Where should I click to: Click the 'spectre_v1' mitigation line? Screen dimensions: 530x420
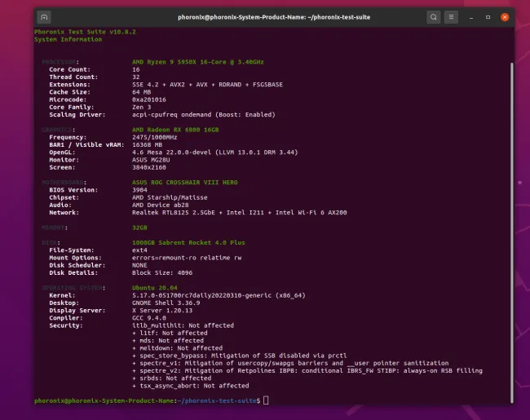(x=290, y=363)
